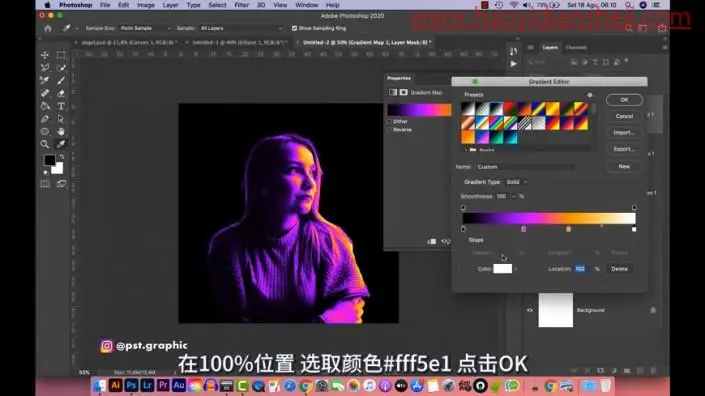
Task: Open the Sample Size dropdown
Action: (145, 28)
